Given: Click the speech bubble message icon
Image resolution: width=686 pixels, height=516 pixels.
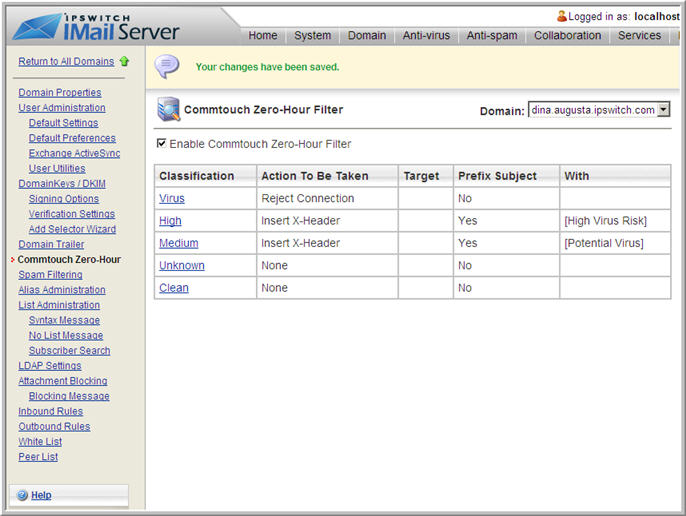Looking at the screenshot, I should 167,67.
